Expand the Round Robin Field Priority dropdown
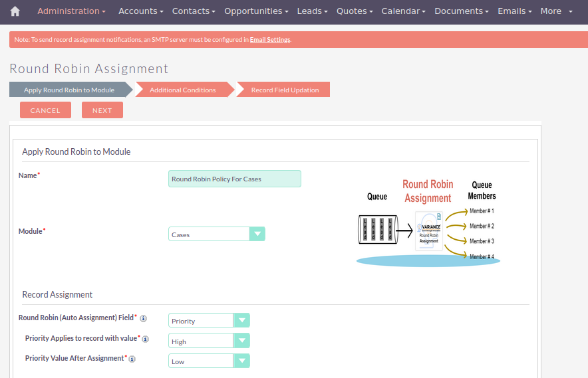The width and height of the screenshot is (588, 378). click(209, 321)
